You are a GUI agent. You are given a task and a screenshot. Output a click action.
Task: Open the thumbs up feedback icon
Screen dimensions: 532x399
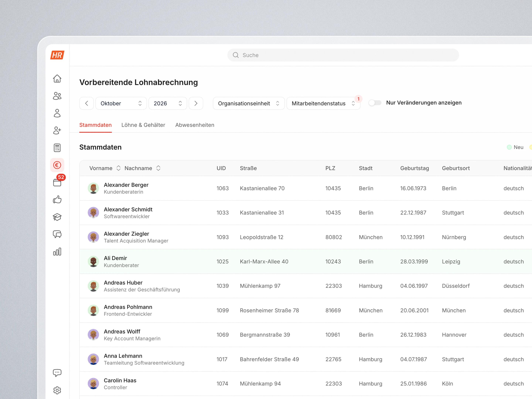57,200
